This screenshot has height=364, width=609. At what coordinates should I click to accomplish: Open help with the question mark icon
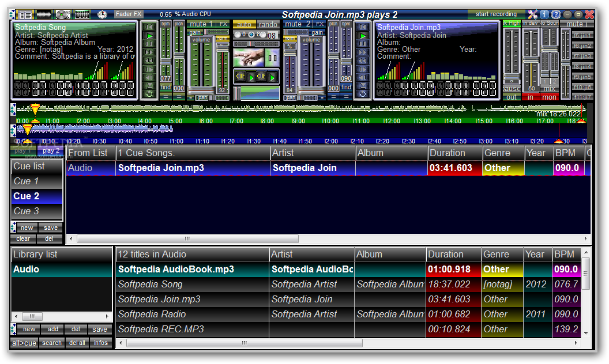pos(556,14)
